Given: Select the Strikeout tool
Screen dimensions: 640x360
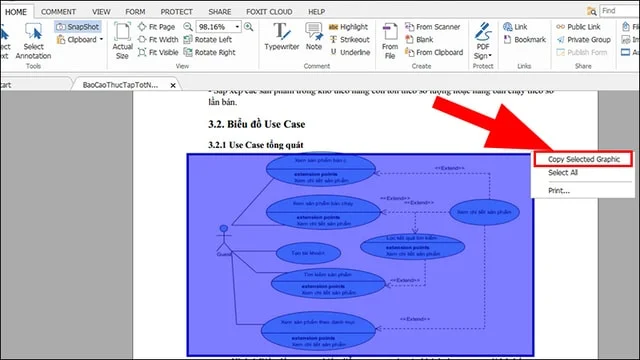Looking at the screenshot, I should [349, 40].
